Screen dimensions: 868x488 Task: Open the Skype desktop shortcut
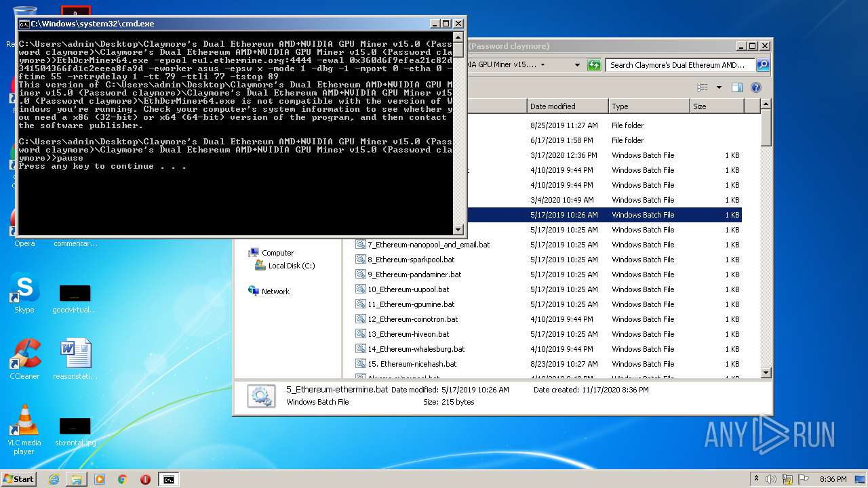24,293
